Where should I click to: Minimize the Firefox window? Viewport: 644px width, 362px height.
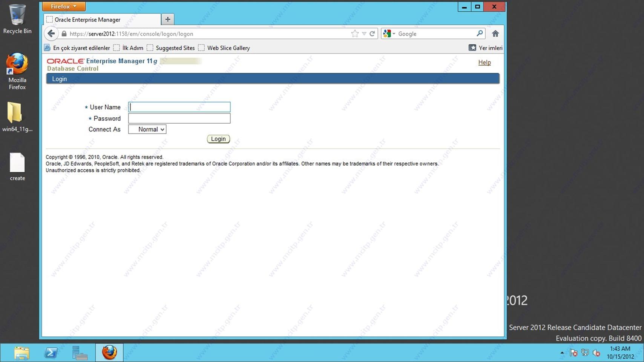[464, 7]
